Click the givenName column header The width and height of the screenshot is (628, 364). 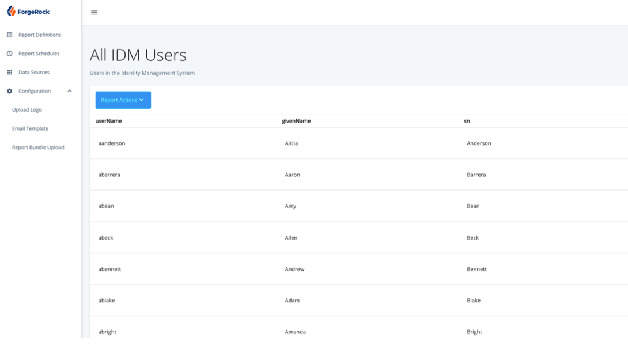click(x=296, y=121)
